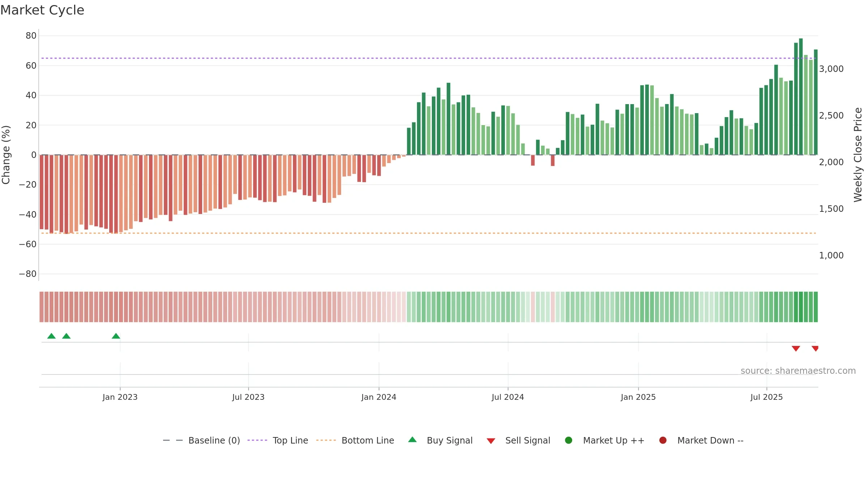868x488 pixels.
Task: Click the green Market Up circle icon in legend
Action: [x=569, y=440]
